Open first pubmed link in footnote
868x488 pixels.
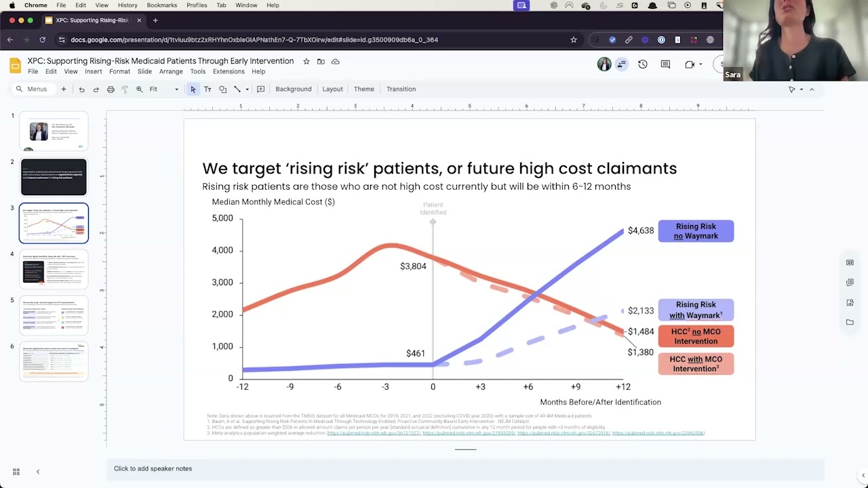click(x=374, y=433)
